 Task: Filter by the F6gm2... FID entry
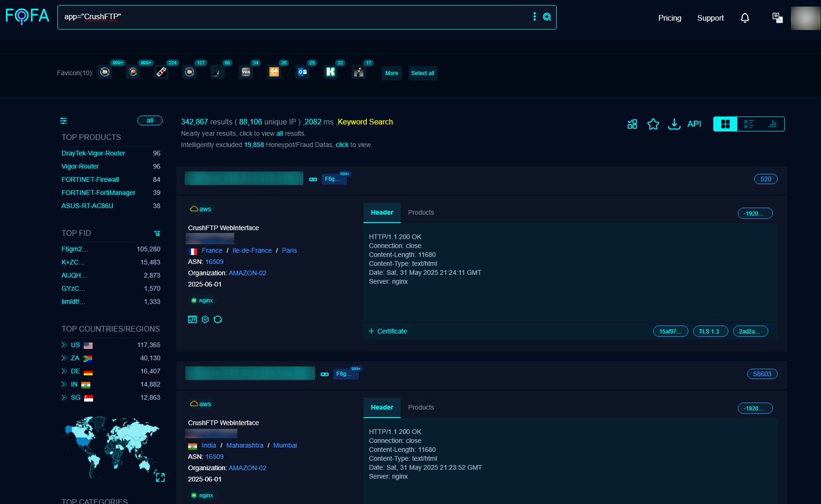(75, 250)
